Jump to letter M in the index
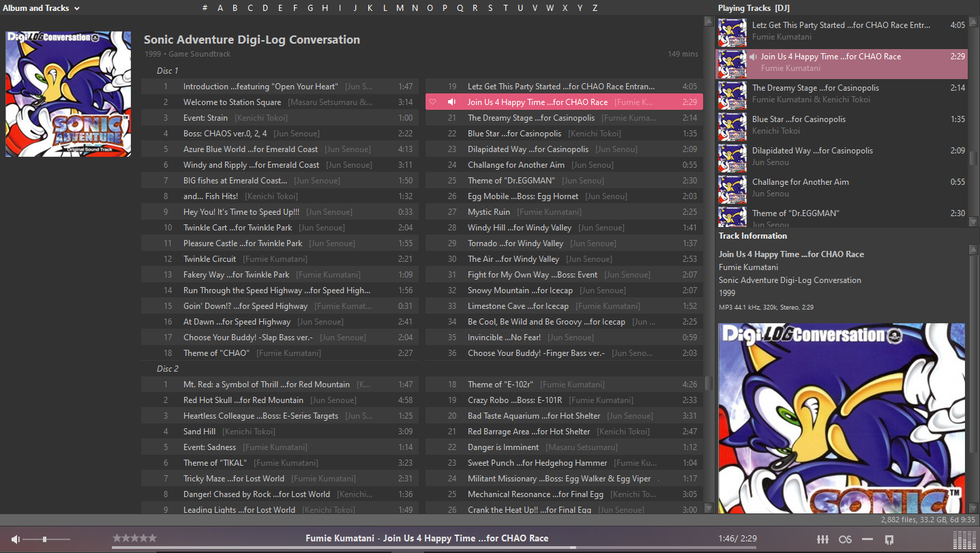Screen dimensions: 980x553 point(400,8)
